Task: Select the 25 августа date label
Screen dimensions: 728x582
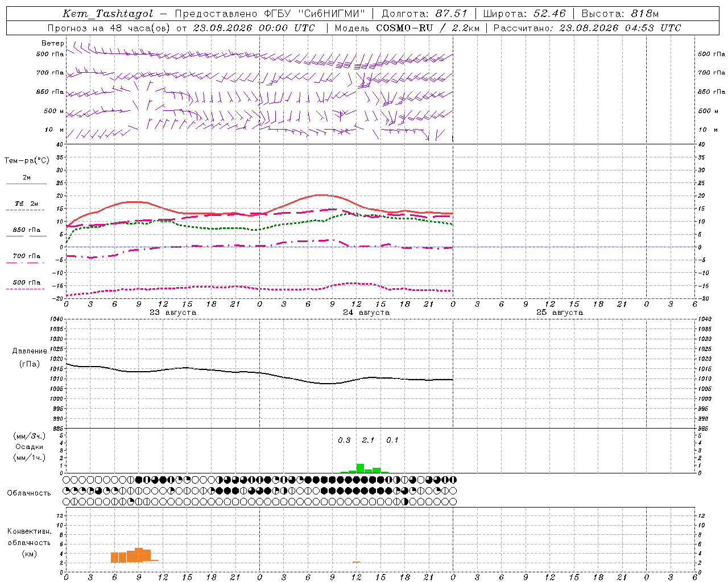Action: point(560,312)
